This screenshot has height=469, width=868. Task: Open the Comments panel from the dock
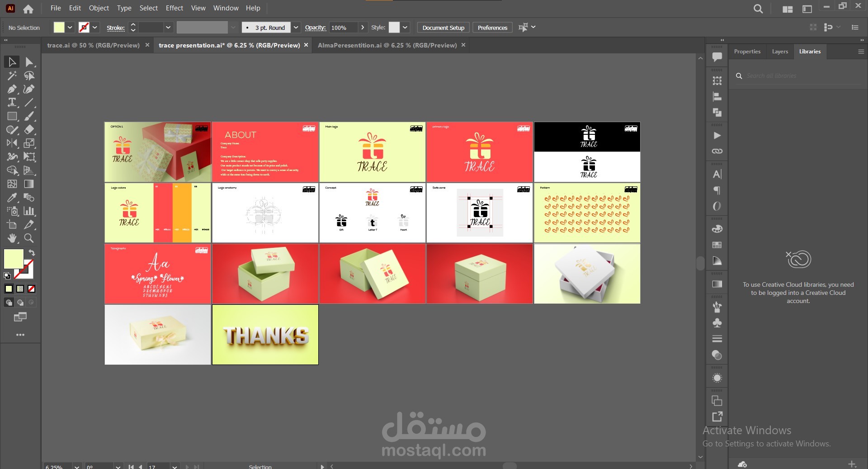pos(717,57)
